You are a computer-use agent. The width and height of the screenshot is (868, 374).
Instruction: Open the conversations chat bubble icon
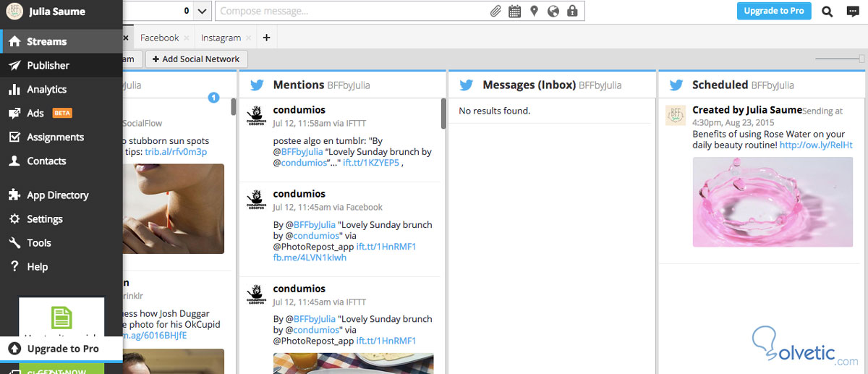point(853,11)
